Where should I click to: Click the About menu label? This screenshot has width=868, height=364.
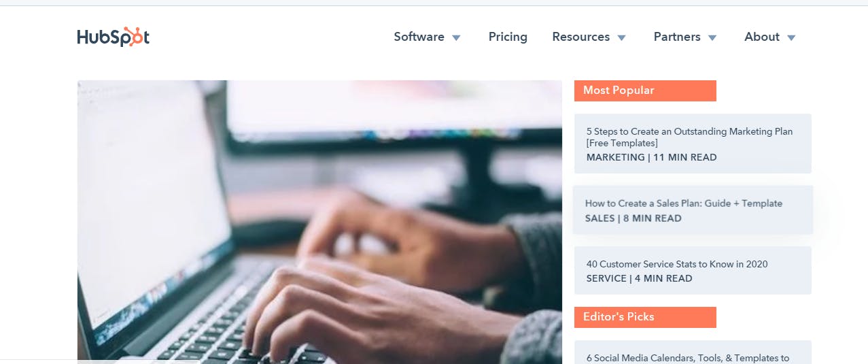coord(762,37)
